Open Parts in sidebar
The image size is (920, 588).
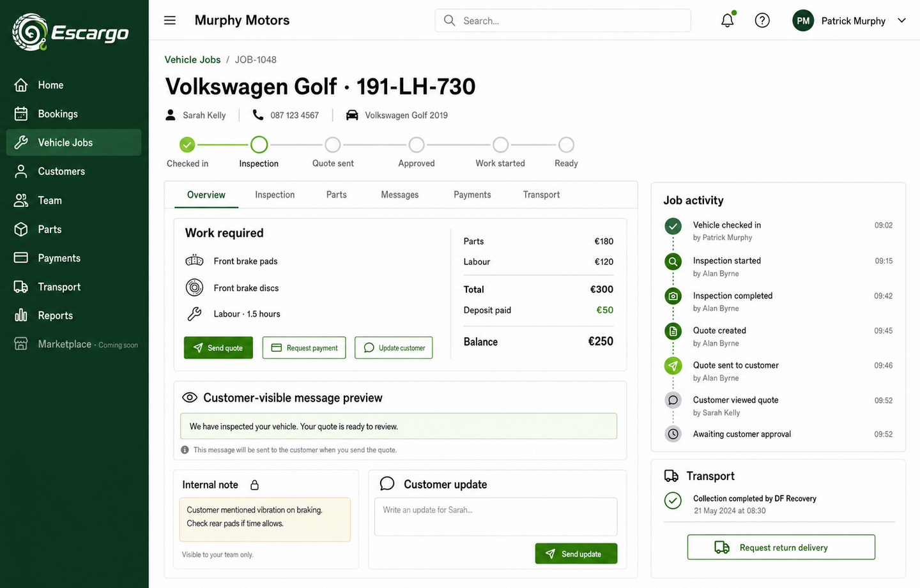point(73,229)
